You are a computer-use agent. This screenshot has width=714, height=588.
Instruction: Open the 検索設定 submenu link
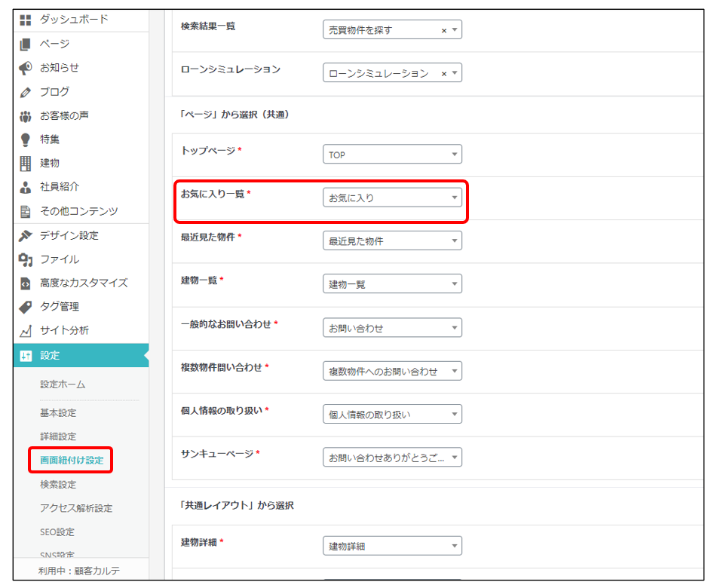tap(58, 485)
